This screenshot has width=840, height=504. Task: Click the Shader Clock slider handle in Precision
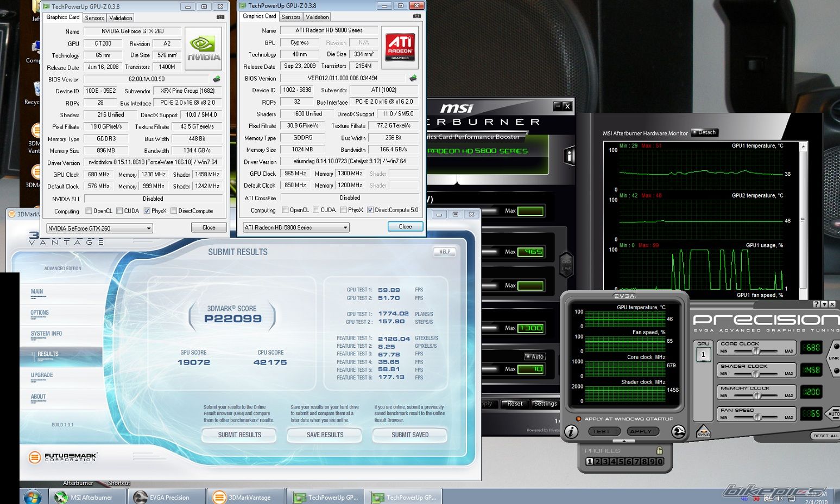tap(755, 373)
